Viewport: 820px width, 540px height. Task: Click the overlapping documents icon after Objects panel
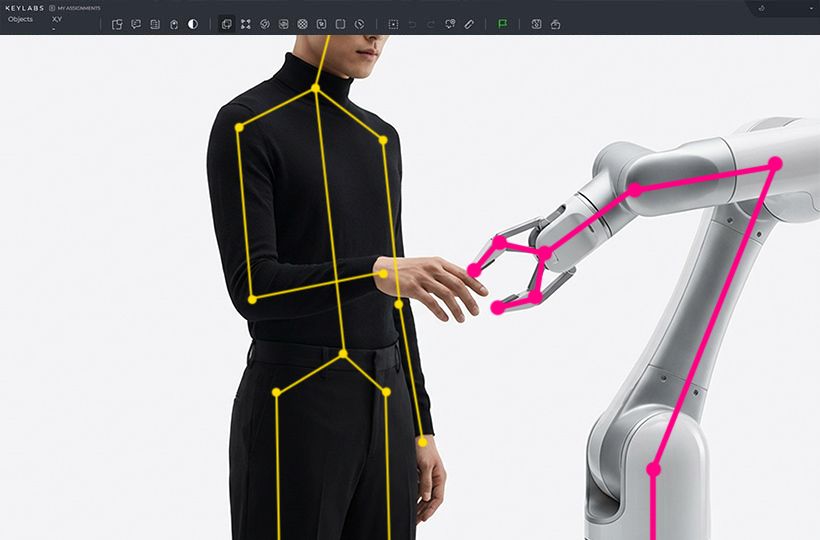pos(117,24)
